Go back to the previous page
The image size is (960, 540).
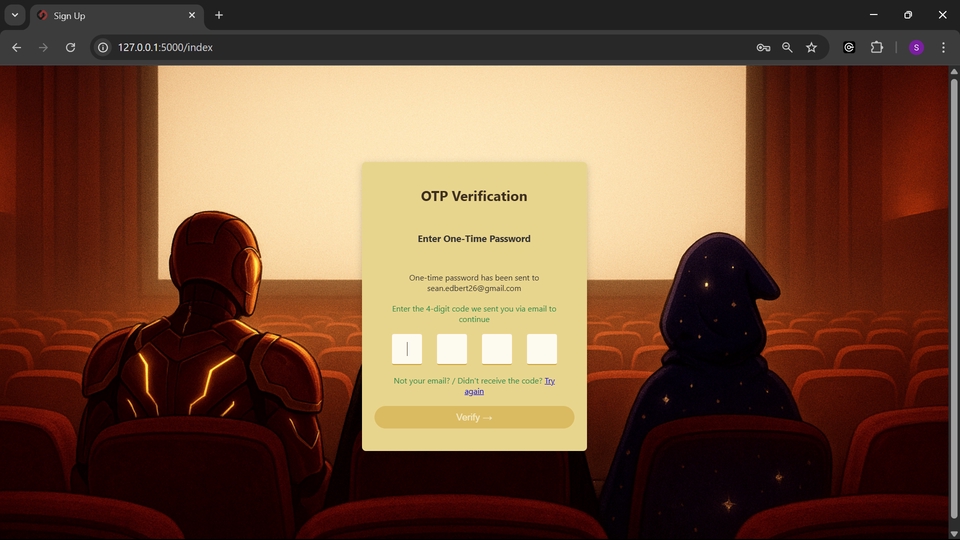(x=16, y=47)
